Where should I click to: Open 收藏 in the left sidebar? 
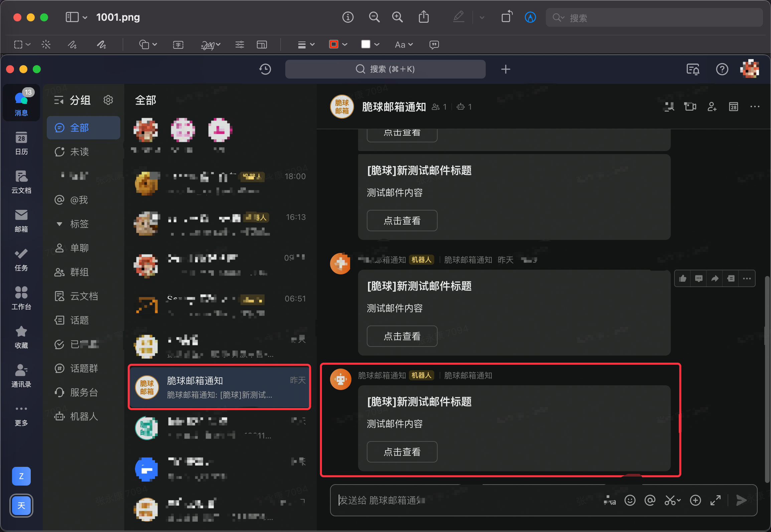point(21,337)
